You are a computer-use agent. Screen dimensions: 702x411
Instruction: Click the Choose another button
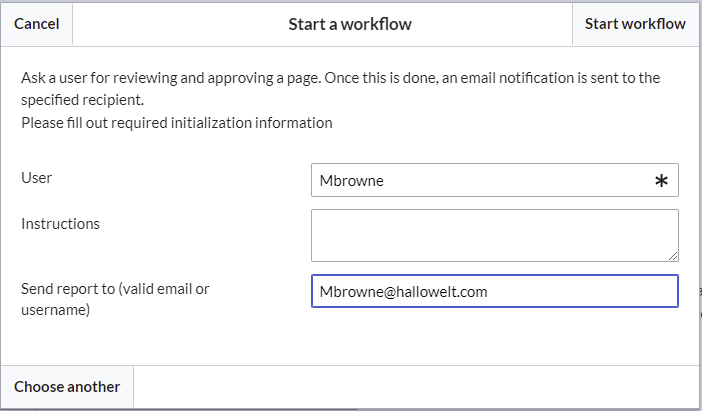(67, 387)
